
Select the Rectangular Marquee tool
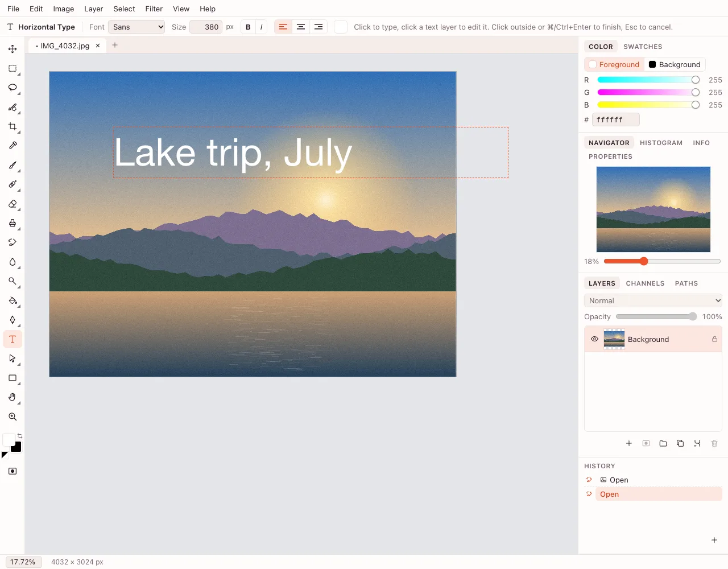tap(13, 68)
